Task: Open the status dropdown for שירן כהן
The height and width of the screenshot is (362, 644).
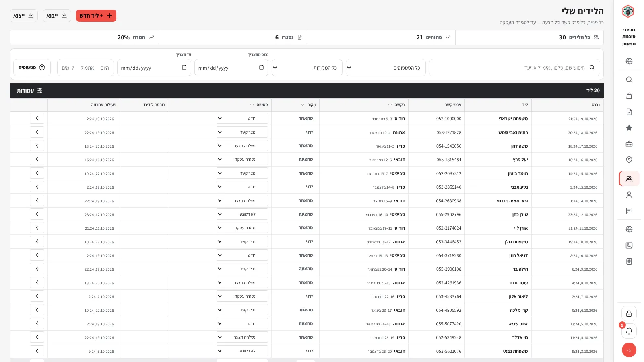Action: 242,214
